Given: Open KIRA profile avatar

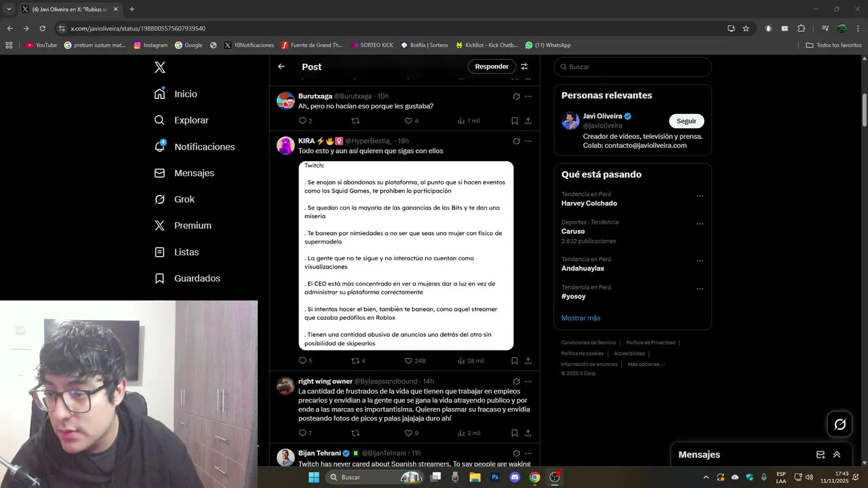Looking at the screenshot, I should coord(285,145).
